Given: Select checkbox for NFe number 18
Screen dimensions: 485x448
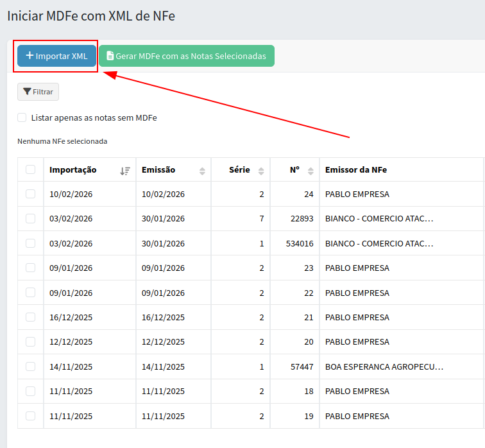Looking at the screenshot, I should pos(30,391).
